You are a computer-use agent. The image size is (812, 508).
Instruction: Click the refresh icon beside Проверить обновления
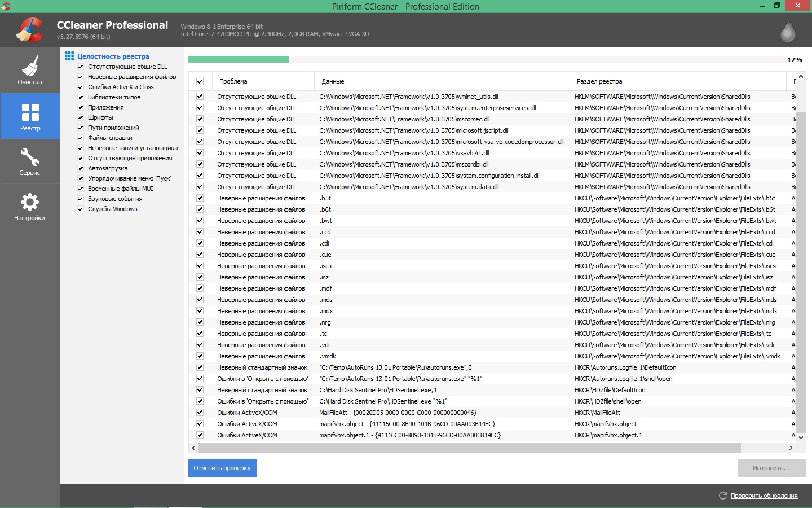click(723, 496)
